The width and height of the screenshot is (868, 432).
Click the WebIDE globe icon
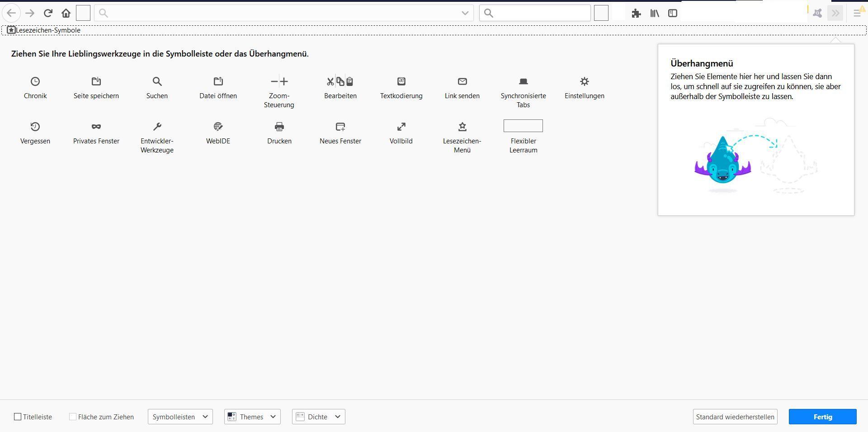tap(218, 127)
